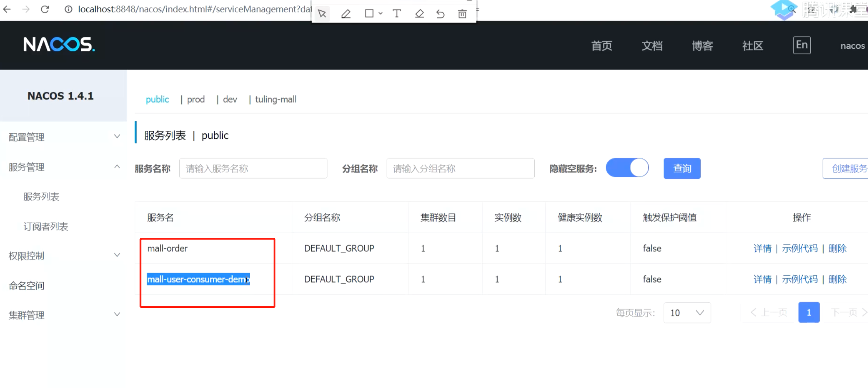Open 详情 for mall-user-consumer-demo
The image size is (868, 388).
coord(762,279)
